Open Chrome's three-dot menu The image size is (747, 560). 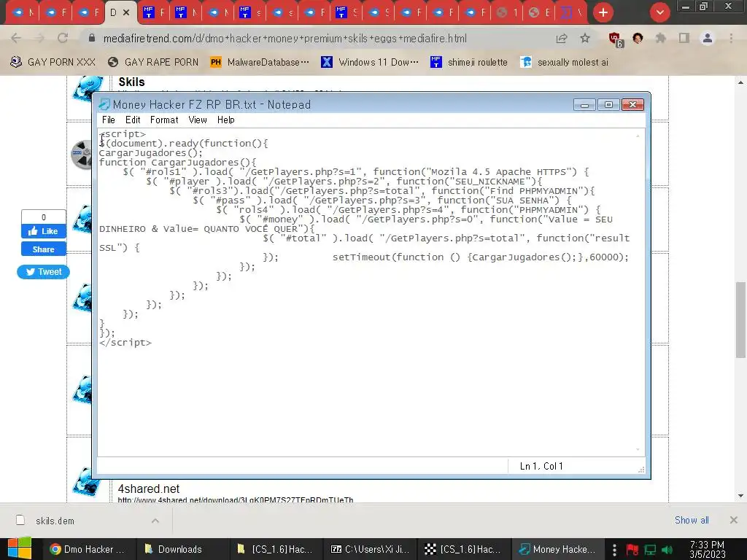[731, 38]
